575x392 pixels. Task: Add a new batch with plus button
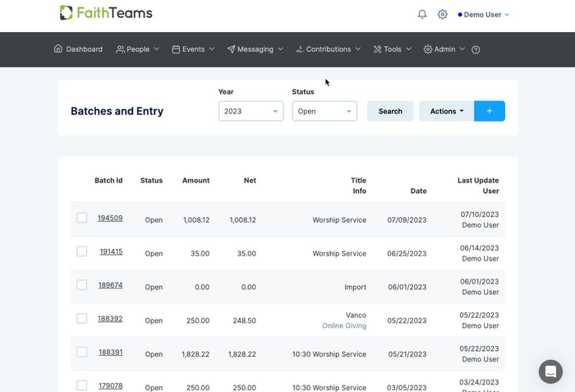490,111
